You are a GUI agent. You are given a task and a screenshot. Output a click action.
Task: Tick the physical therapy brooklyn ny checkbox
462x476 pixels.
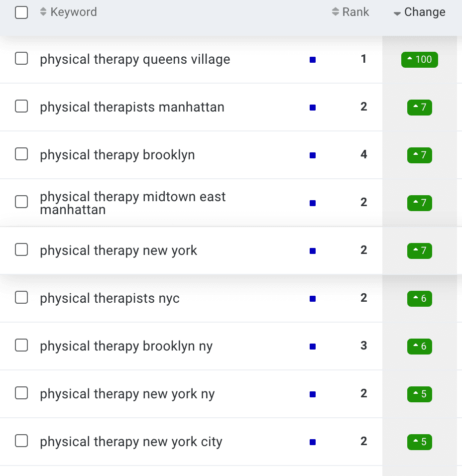pos(21,345)
